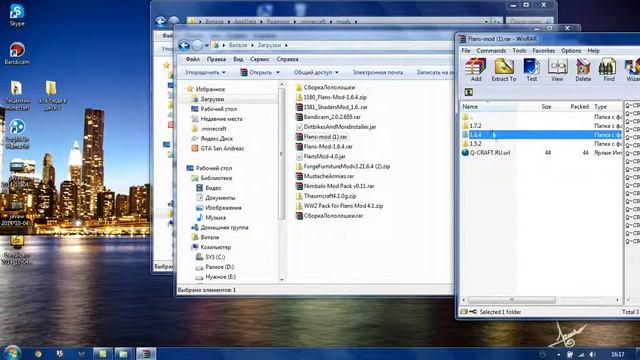Viewport: 640px width, 360px height.
Task: Open the Сервис menu in Explorer
Action: (x=260, y=59)
